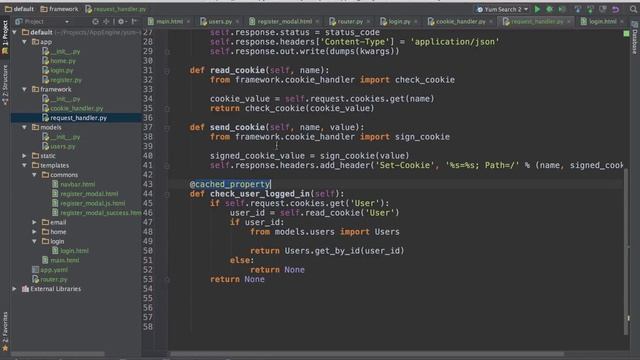This screenshot has width=640, height=360.
Task: Expand the home templates folder
Action: tap(34, 232)
